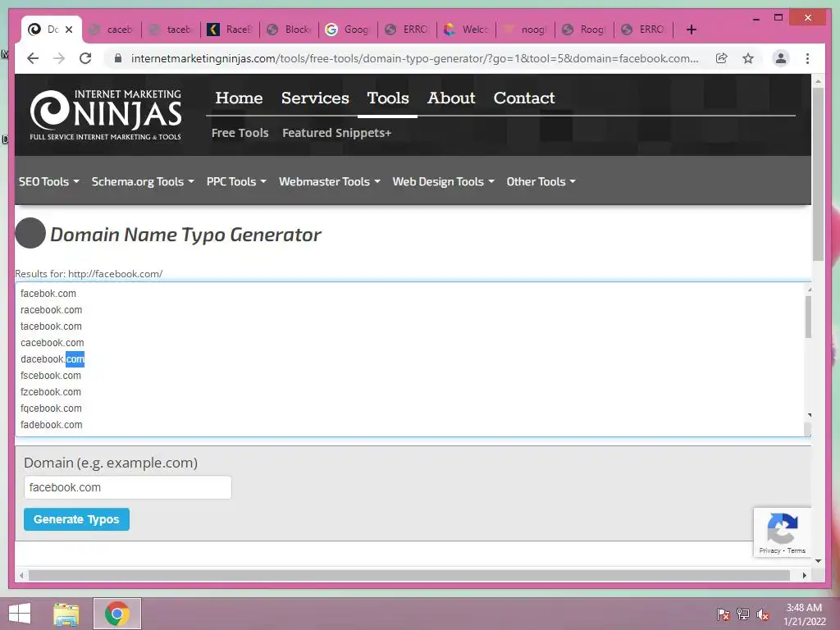Click the fadebook.com result line
This screenshot has height=630, width=840.
(52, 425)
